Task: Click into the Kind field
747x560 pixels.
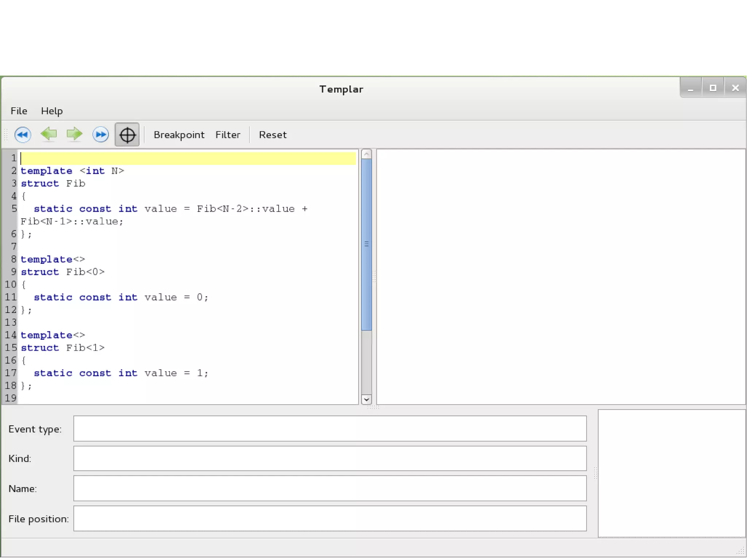Action: click(x=330, y=458)
